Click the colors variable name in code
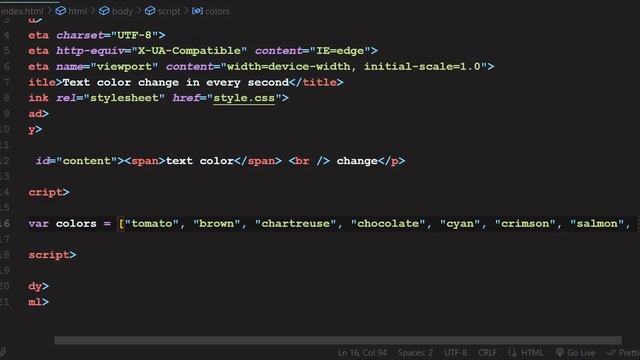Viewport: 640px width, 360px height. click(76, 224)
